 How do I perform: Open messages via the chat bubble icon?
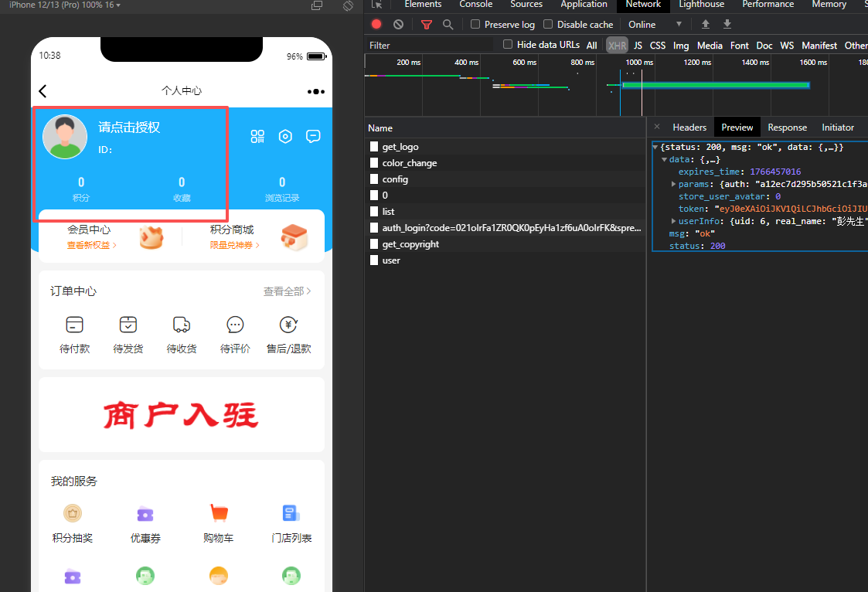coord(313,136)
